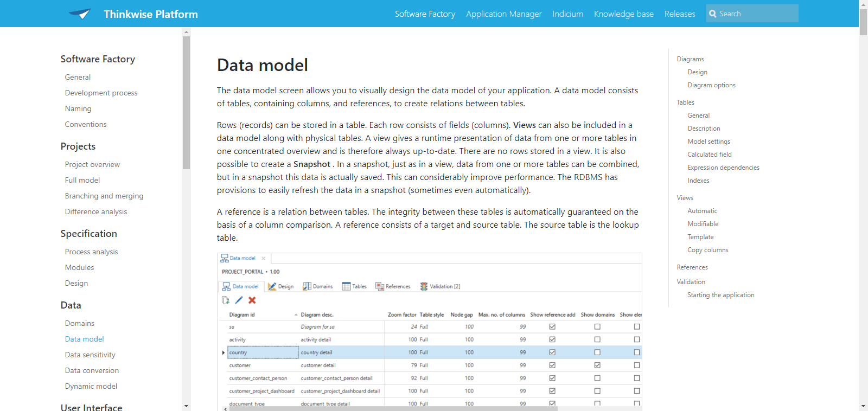Viewport: 868px width, 411px height.
Task: Open Dynamic model page
Action: click(91, 386)
